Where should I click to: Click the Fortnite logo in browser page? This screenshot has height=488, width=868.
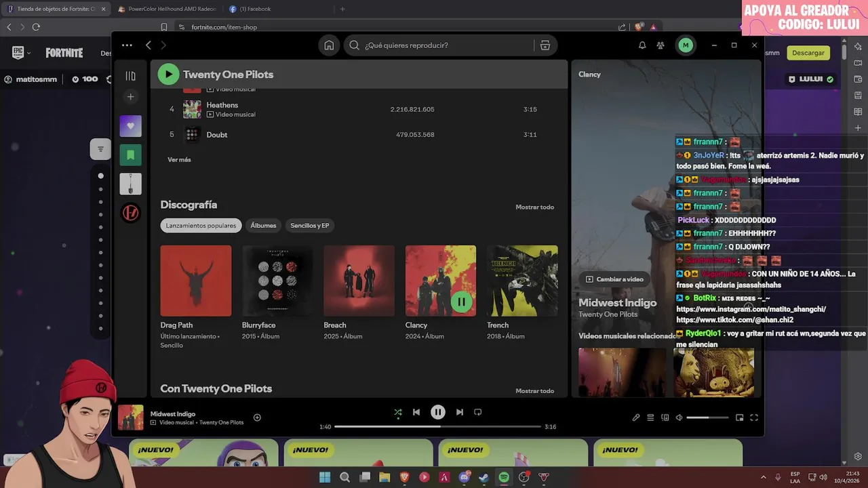click(x=64, y=53)
